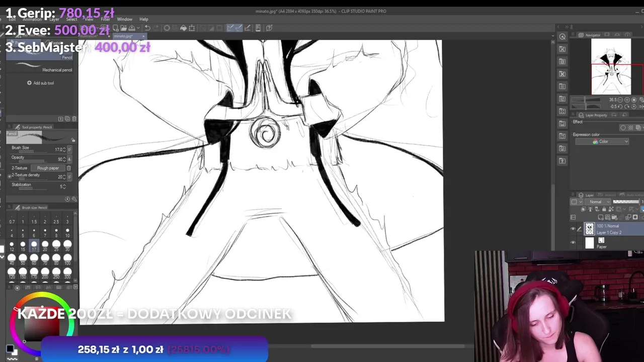Select the Layer 1 Copy 2 layer
This screenshot has height=362, width=644.
click(x=613, y=229)
